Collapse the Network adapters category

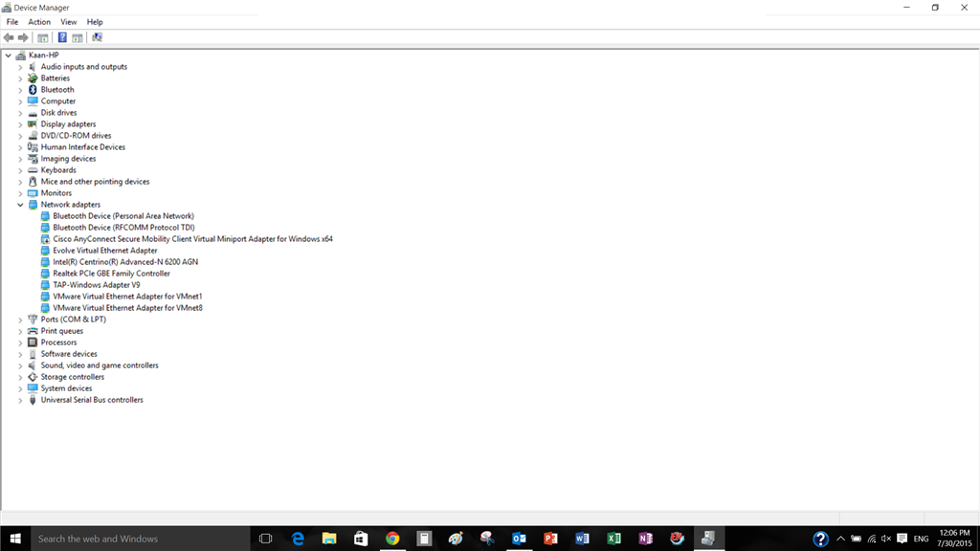(x=20, y=205)
